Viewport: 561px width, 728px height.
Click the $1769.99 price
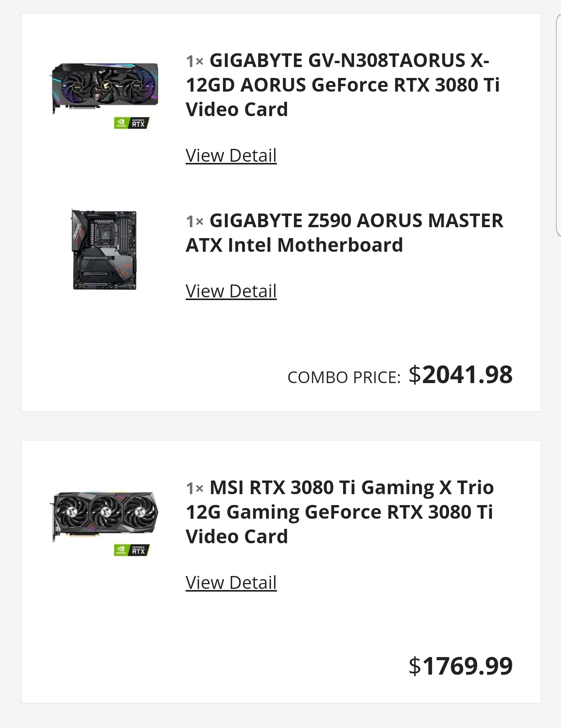(x=460, y=666)
